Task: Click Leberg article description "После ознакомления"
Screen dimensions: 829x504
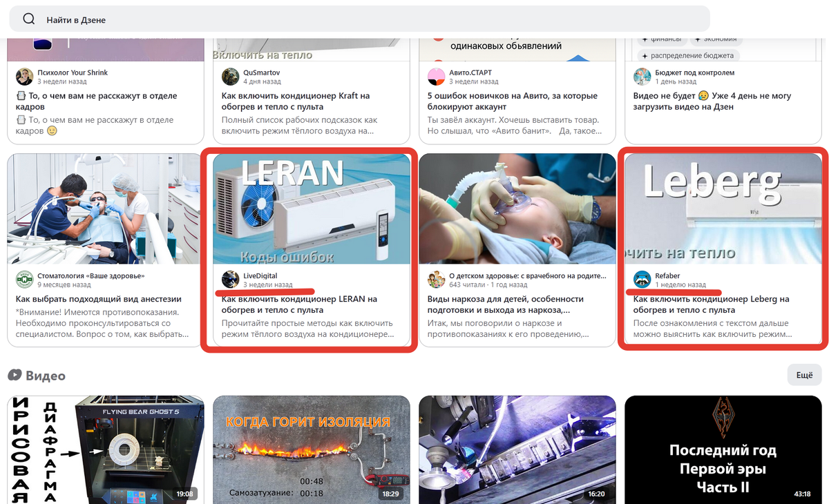Action: click(711, 329)
